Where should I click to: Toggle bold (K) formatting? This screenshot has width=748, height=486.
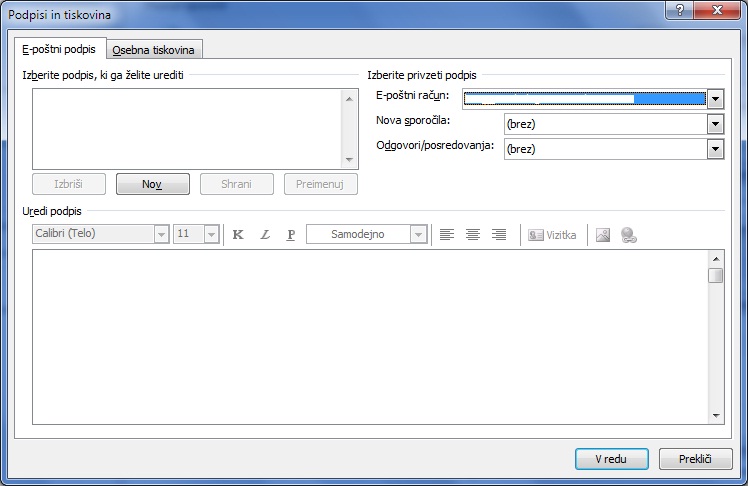(x=238, y=235)
